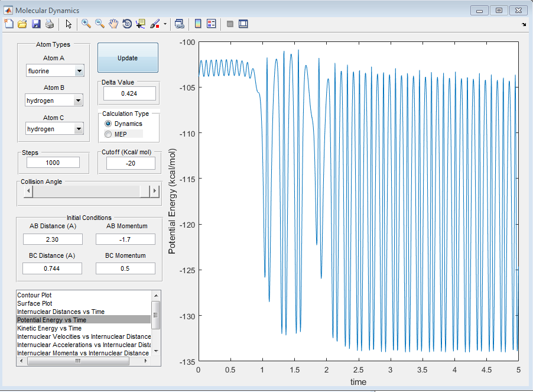This screenshot has height=392, width=533.
Task: Select the Dynamics calculation type
Action: 108,124
